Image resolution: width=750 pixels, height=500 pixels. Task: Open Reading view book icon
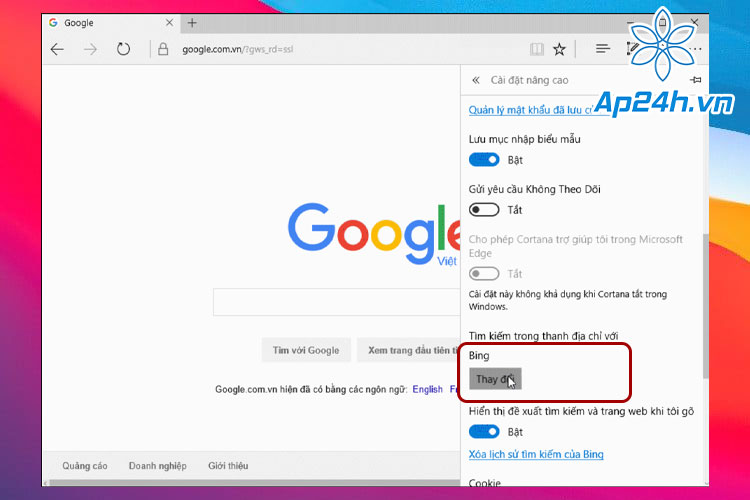[537, 49]
